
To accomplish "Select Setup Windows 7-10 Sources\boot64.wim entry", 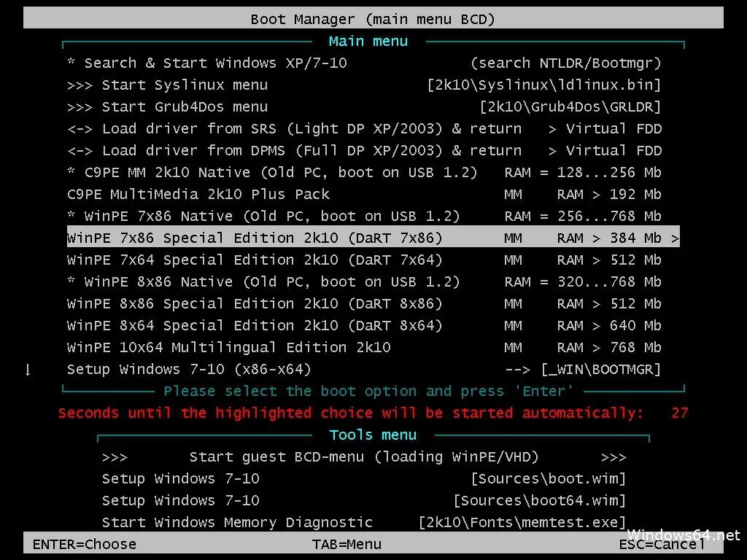I will (364, 500).
